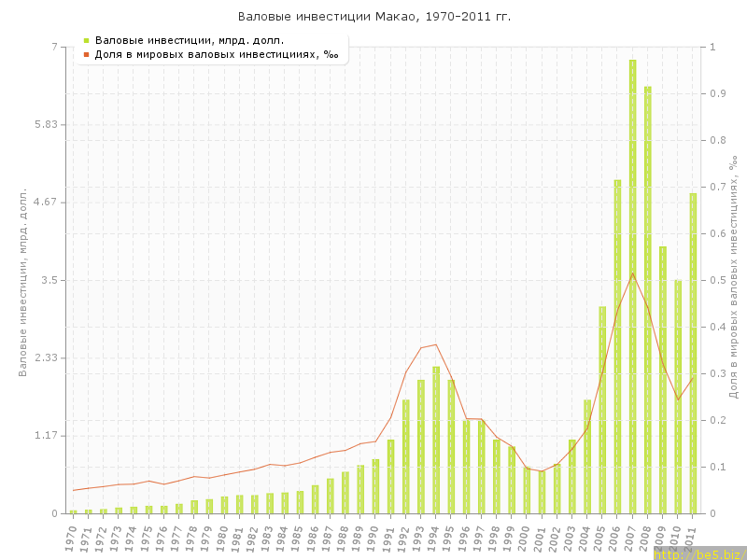Select the 2005 green bar
The image size is (747, 560).
602,409
